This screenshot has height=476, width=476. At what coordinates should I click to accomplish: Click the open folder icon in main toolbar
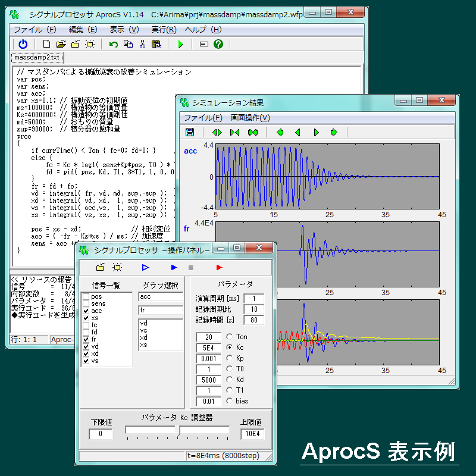(x=61, y=43)
